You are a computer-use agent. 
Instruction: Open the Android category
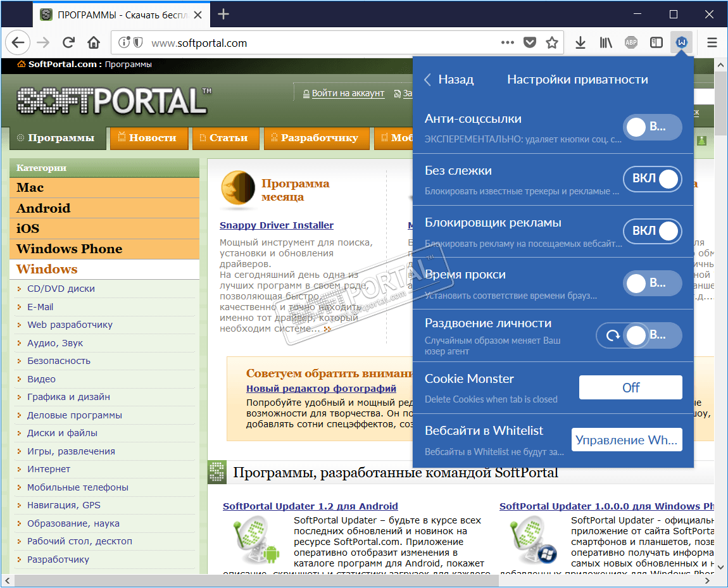click(x=104, y=208)
